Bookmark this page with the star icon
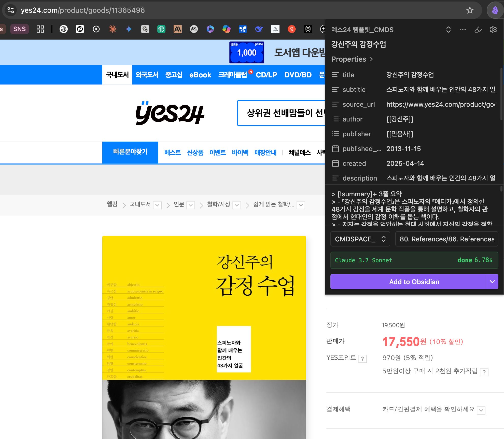This screenshot has width=504, height=439. (470, 10)
